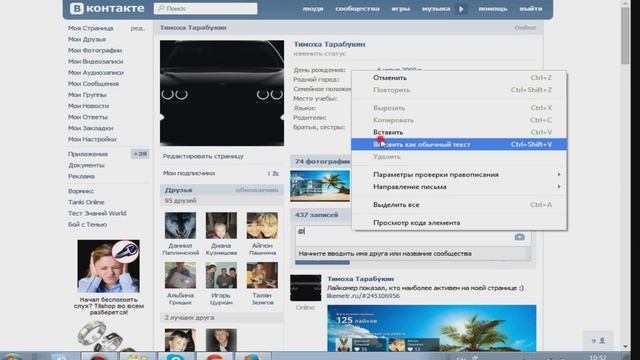Attach photo using camera icon in post box
This screenshot has height=360, width=640.
519,237
